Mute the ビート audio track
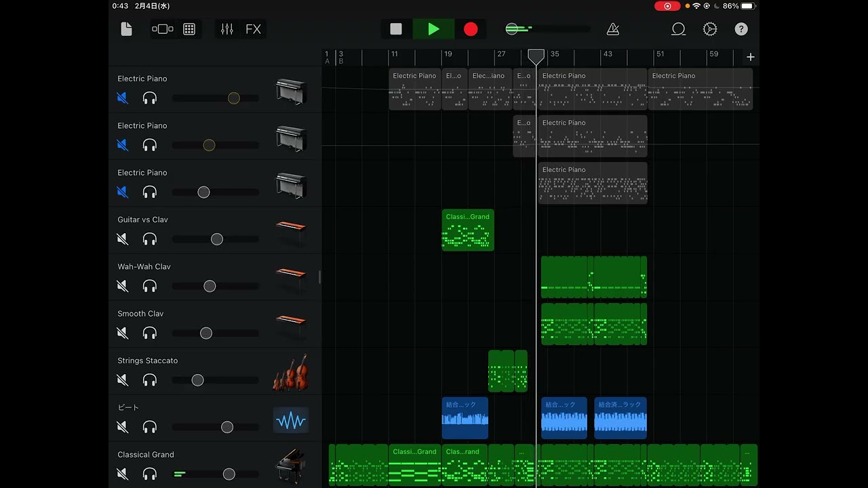868x488 pixels. 123,427
